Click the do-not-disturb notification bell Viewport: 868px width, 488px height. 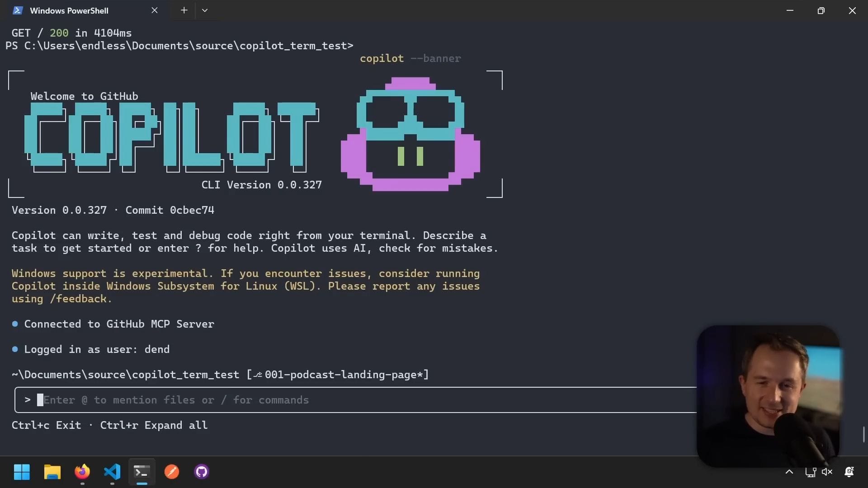[x=849, y=472]
